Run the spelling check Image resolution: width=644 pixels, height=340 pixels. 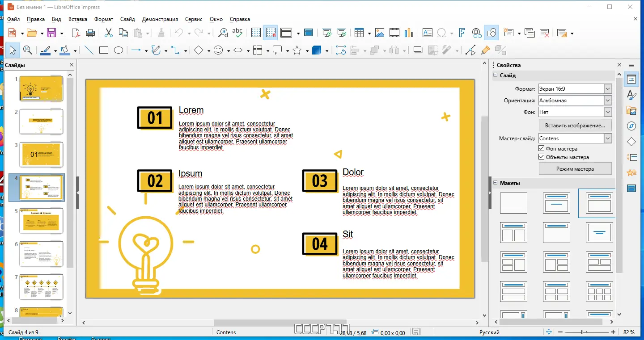pyautogui.click(x=237, y=33)
